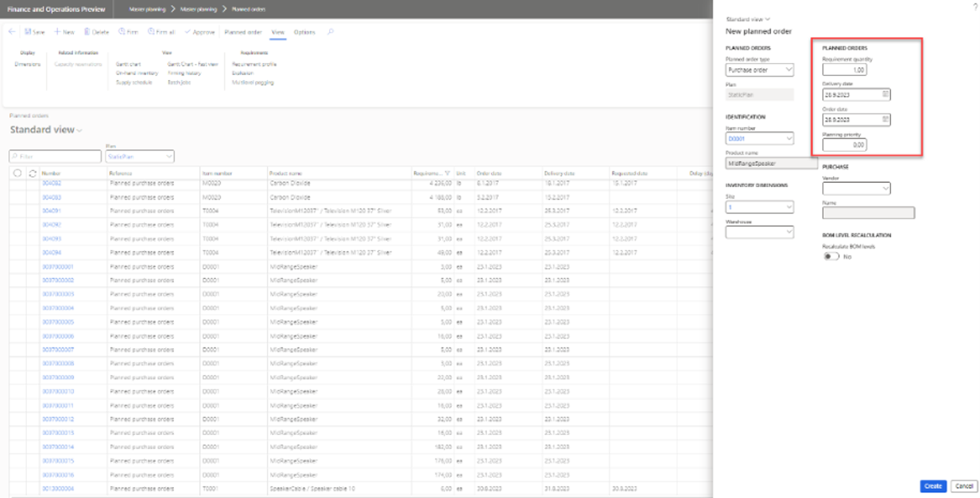Open the Delivery date calendar picker icon
The height and width of the screenshot is (498, 980).
coord(885,95)
